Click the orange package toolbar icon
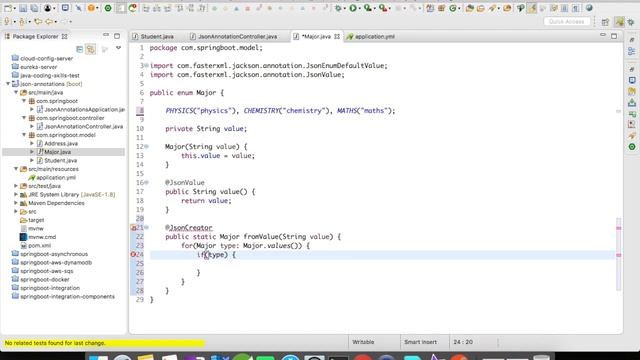Viewport: 640px width, 360px height. point(91,8)
